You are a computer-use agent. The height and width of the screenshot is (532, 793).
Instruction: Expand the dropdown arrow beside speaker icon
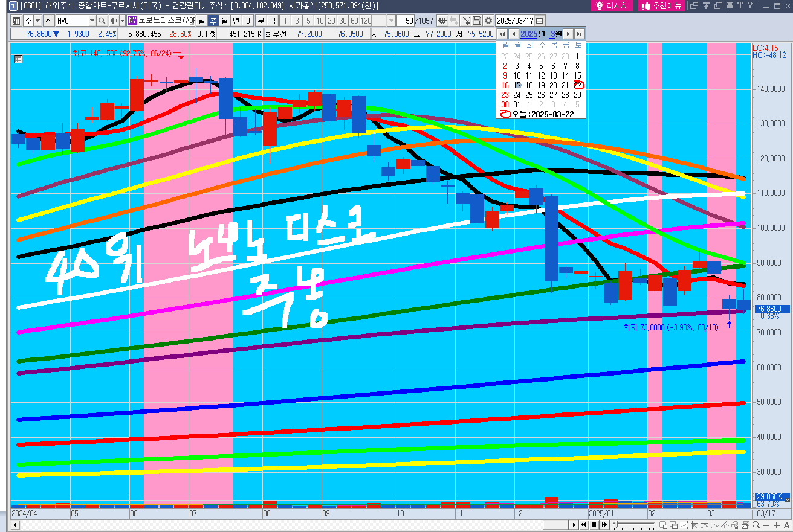122,21
